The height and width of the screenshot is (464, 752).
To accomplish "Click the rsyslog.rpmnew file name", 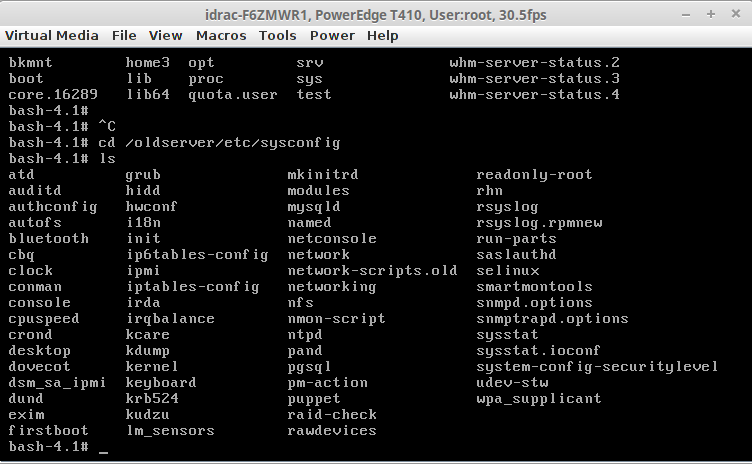I will pos(539,222).
